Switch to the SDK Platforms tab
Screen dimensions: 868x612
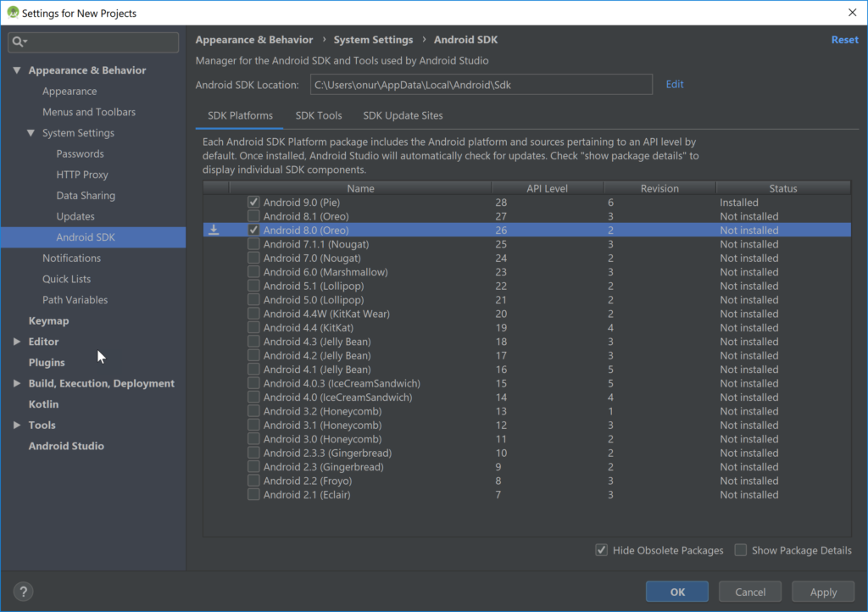240,115
